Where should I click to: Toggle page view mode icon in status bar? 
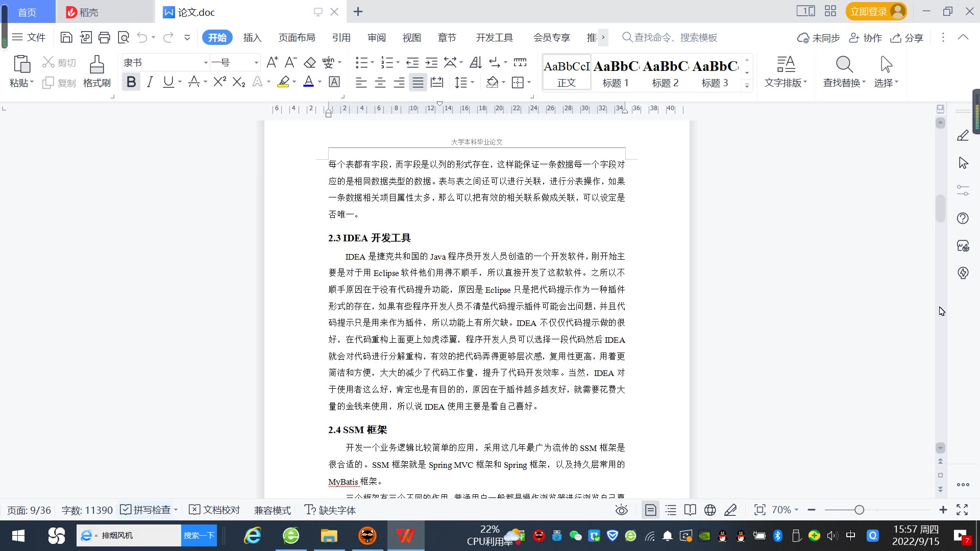651,510
